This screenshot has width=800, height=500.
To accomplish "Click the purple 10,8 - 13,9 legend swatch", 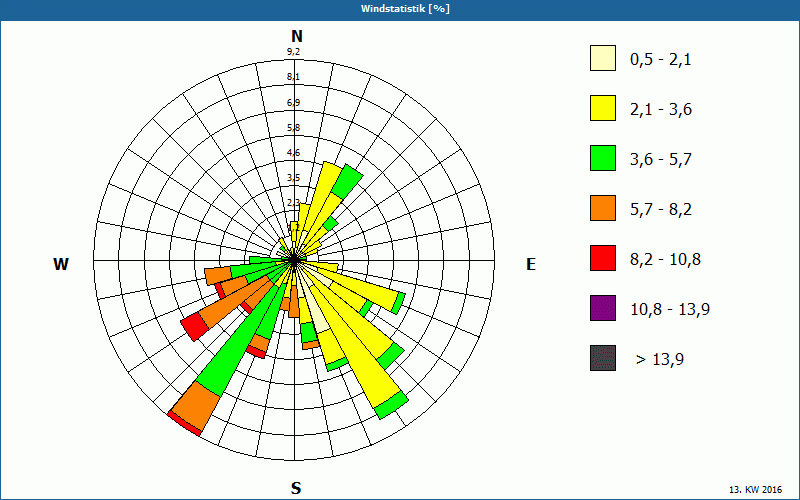I will [x=603, y=308].
